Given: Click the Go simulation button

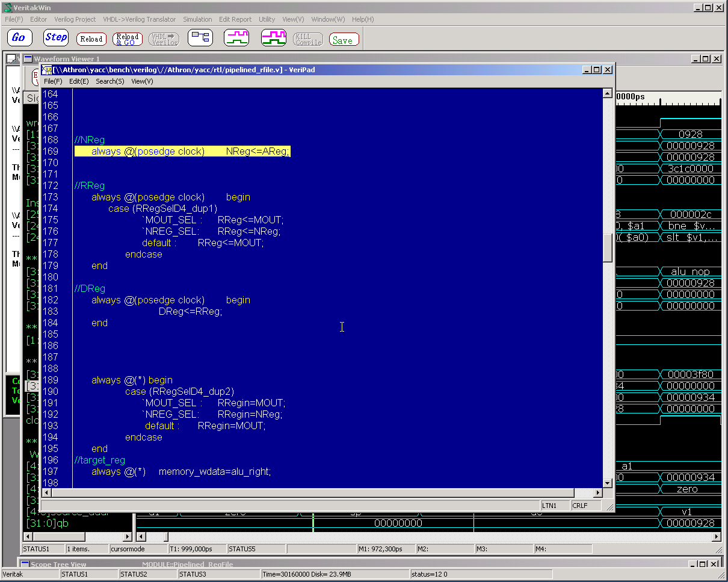Looking at the screenshot, I should [x=19, y=37].
